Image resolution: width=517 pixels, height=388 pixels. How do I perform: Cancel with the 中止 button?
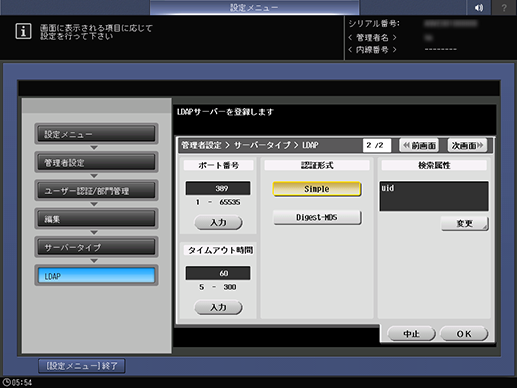pyautogui.click(x=411, y=334)
